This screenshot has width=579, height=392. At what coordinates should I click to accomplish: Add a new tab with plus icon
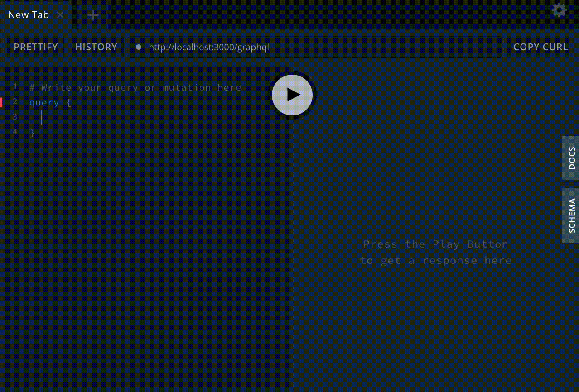tap(93, 15)
